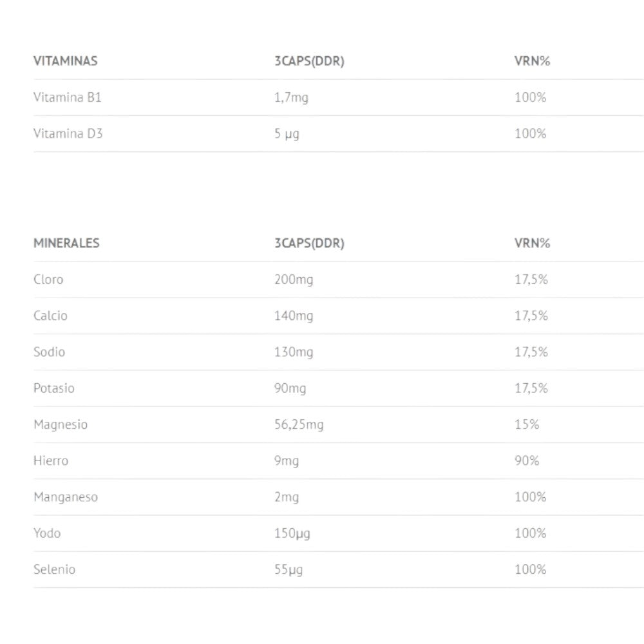Image resolution: width=644 pixels, height=644 pixels.
Task: Select the Sodio mineral label
Action: point(50,352)
